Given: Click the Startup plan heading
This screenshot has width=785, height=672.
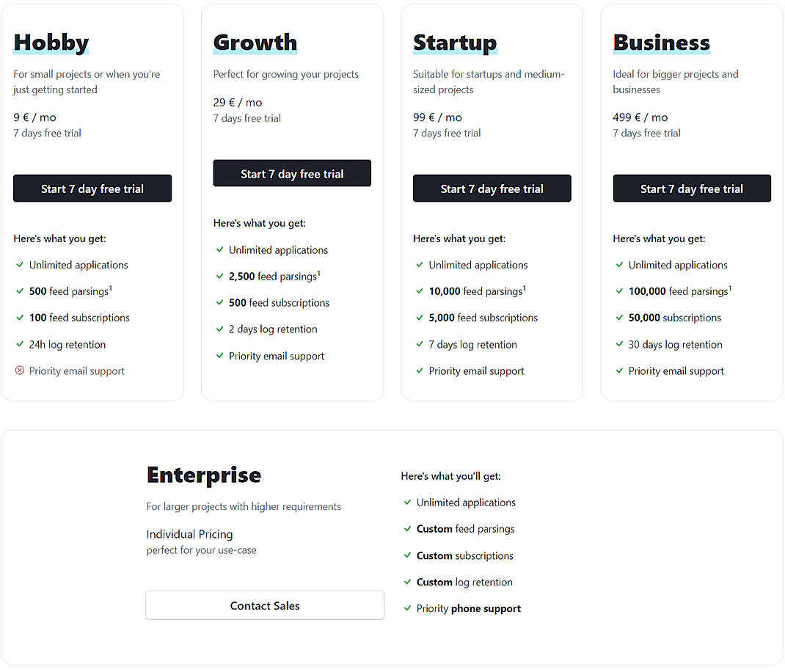Looking at the screenshot, I should click(455, 43).
